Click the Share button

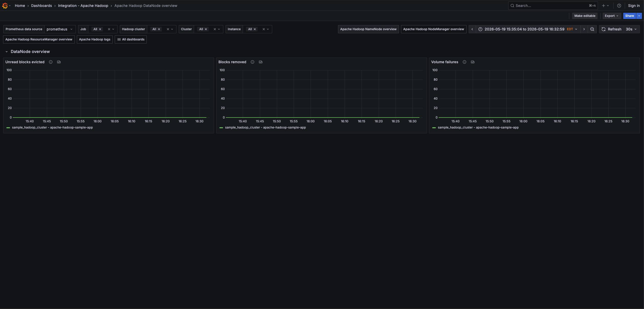629,16
